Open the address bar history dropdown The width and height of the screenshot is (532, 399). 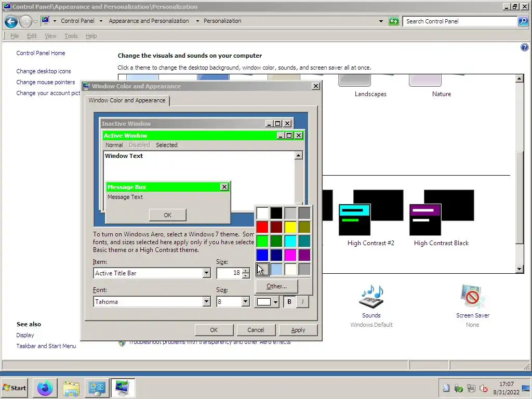point(381,21)
